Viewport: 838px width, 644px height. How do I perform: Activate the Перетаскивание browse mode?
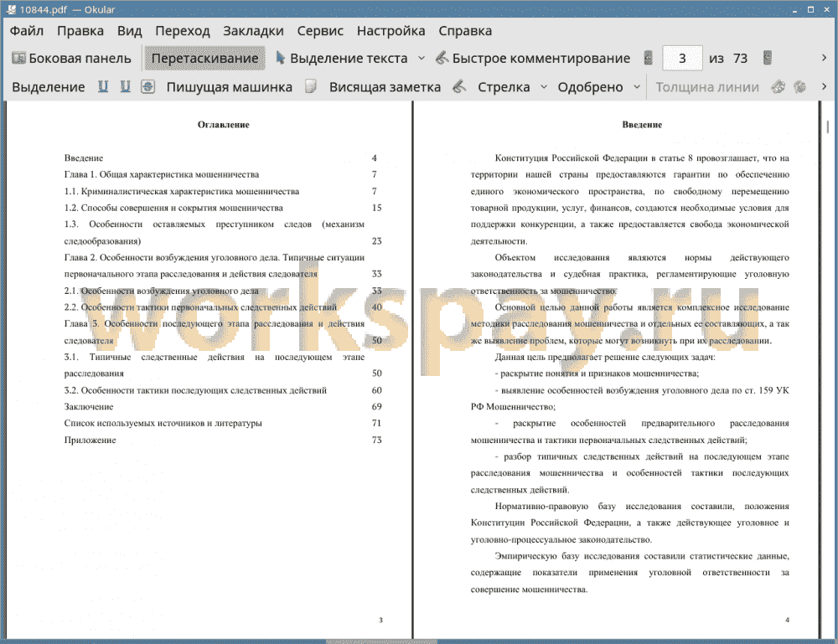[x=204, y=59]
